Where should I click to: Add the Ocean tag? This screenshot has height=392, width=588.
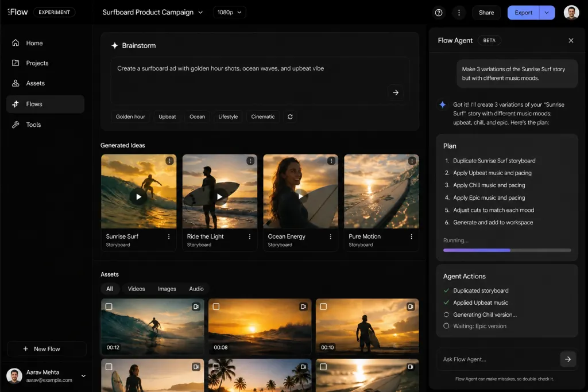click(x=198, y=117)
